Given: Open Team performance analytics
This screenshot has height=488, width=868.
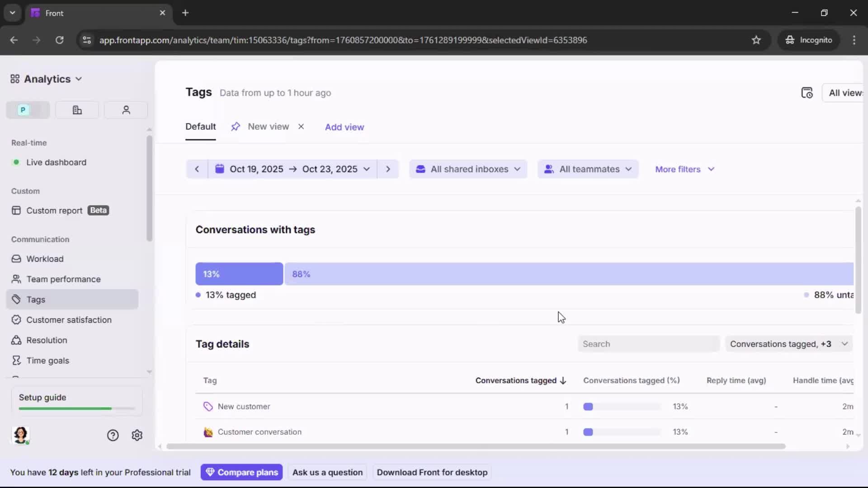Looking at the screenshot, I should pos(63,279).
